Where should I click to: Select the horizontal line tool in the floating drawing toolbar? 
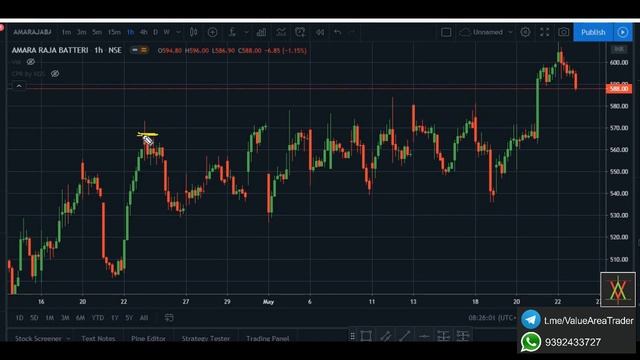tap(424, 336)
